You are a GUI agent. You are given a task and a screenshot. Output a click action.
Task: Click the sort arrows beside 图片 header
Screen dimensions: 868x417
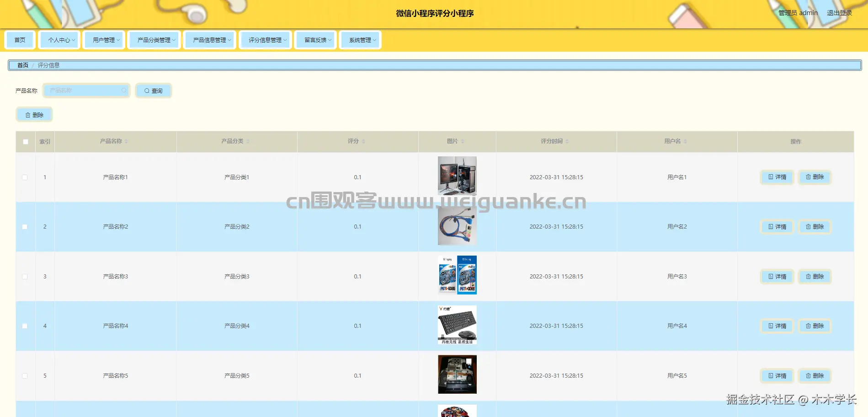click(463, 141)
